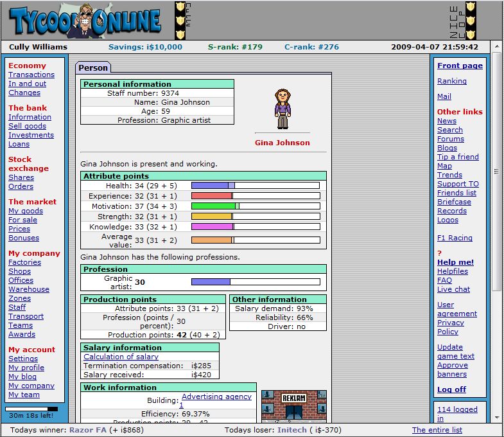Go to Advertising agency 1 building link
Image resolution: width=504 pixels, height=437 pixels.
pyautogui.click(x=216, y=400)
